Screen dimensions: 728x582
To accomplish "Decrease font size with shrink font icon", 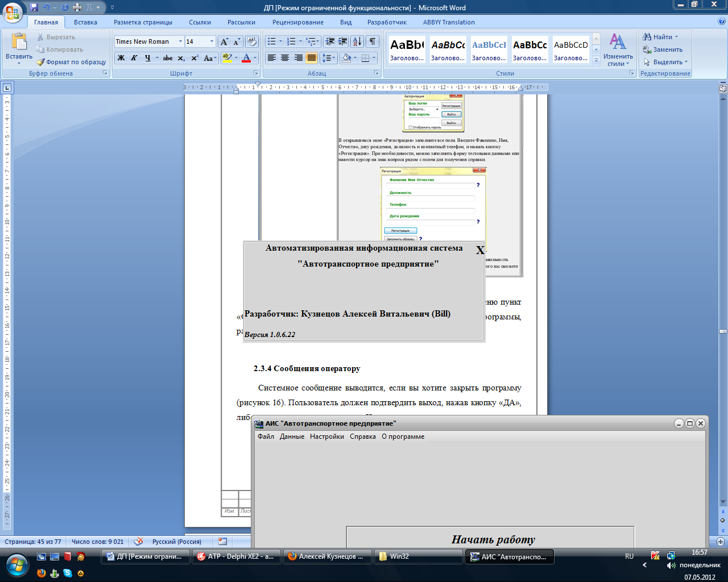I will pyautogui.click(x=237, y=41).
